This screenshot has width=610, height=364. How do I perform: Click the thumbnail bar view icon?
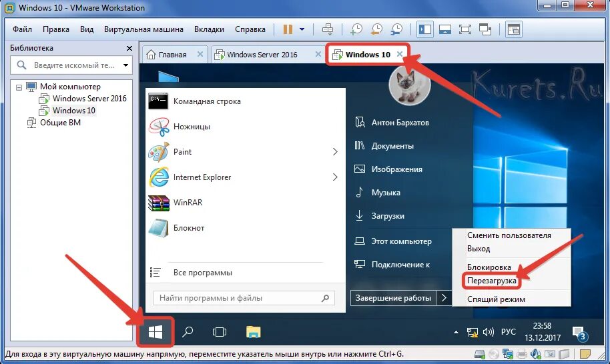tap(445, 29)
